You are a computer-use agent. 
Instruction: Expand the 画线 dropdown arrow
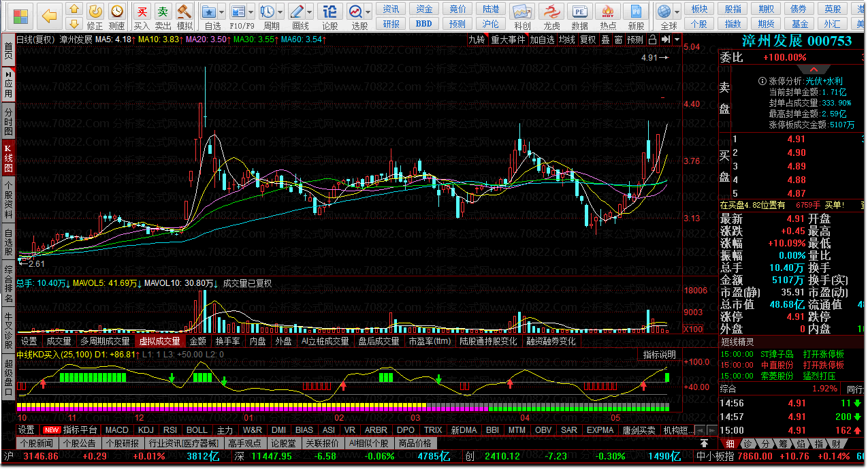point(309,12)
